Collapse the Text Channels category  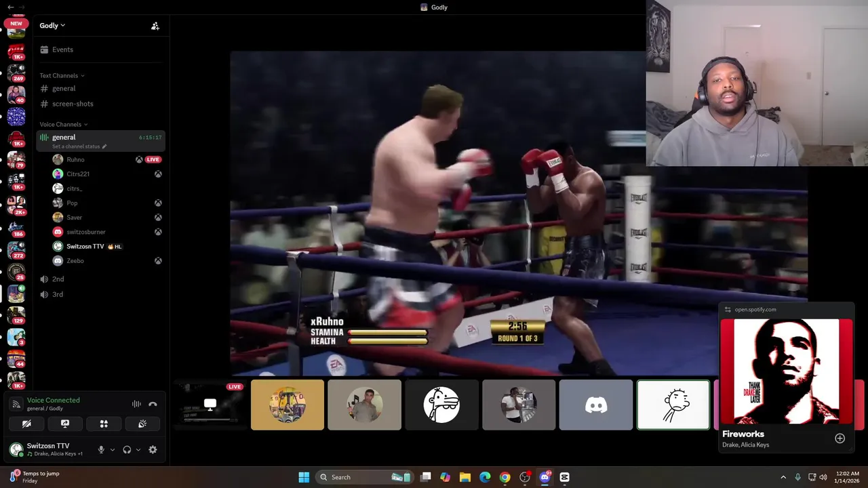[x=62, y=76]
